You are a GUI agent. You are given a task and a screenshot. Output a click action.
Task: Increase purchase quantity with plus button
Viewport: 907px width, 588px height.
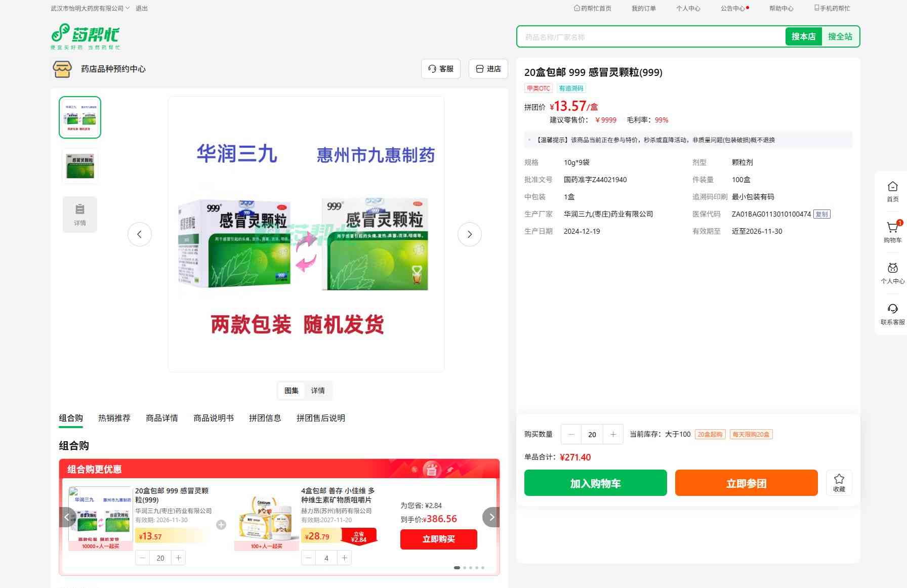click(x=613, y=434)
